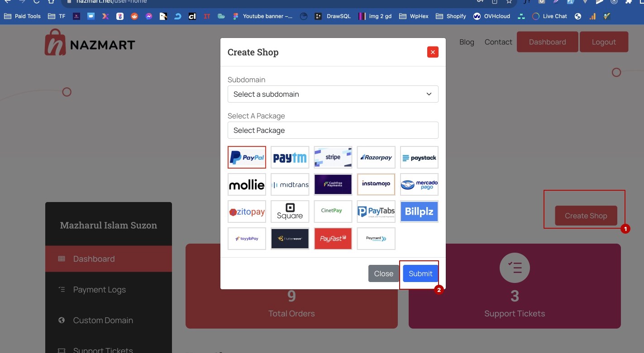Select PayPal payment gateway
The width and height of the screenshot is (644, 353).
(247, 157)
